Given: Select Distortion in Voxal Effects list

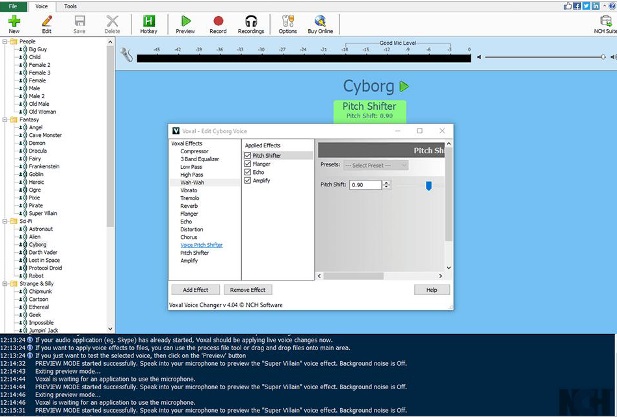Looking at the screenshot, I should pos(192,229).
